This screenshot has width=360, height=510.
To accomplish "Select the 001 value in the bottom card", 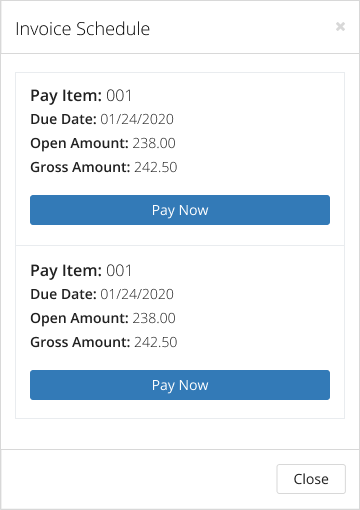I will (x=119, y=271).
